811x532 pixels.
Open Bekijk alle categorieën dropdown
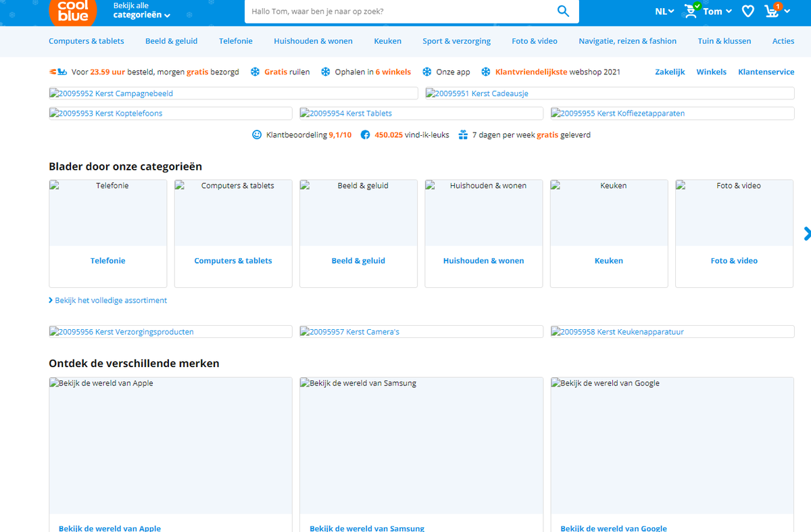click(141, 10)
